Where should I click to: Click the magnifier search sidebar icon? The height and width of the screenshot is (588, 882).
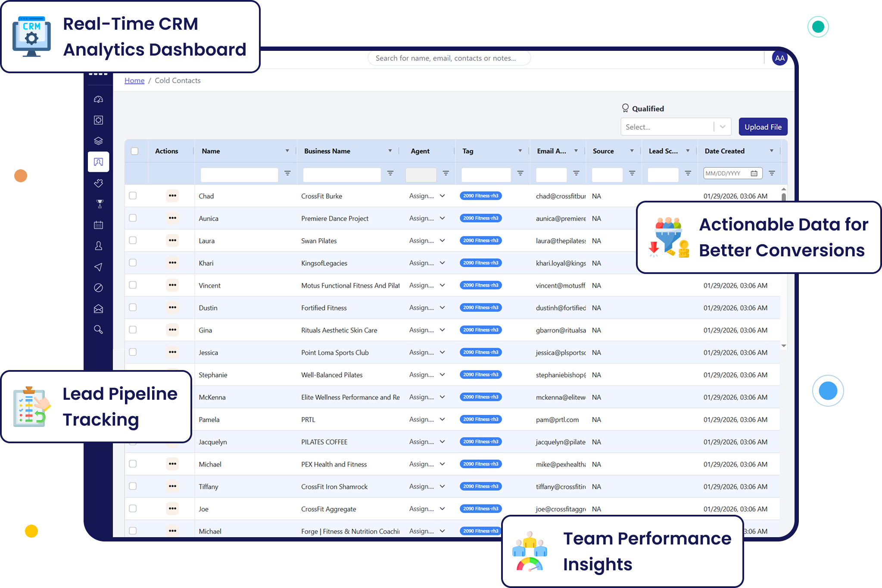[98, 330]
